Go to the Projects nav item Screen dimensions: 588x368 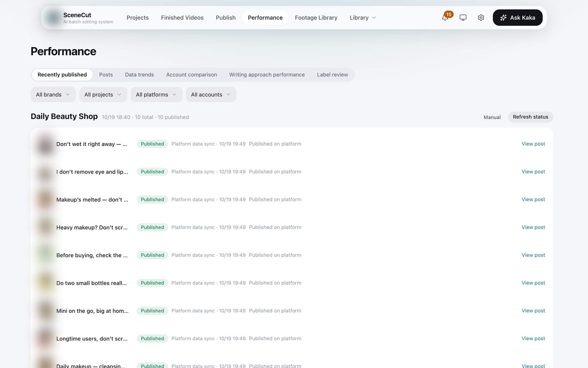click(138, 18)
